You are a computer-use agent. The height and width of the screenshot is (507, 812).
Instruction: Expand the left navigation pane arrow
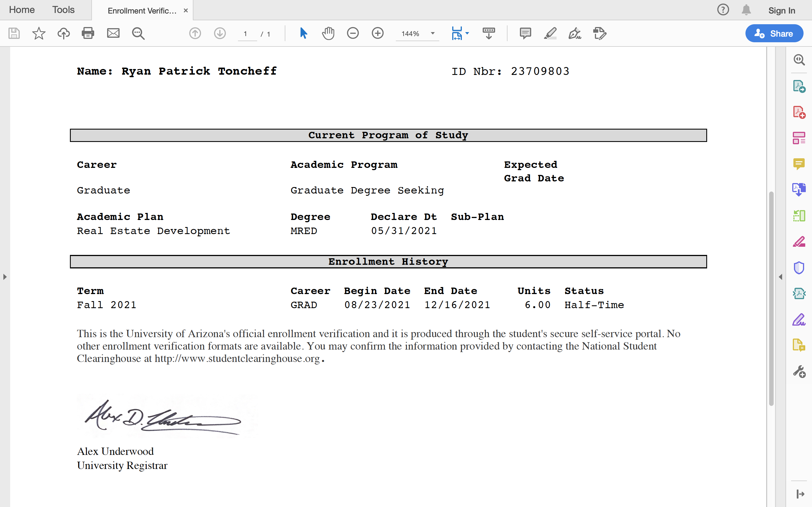point(5,277)
